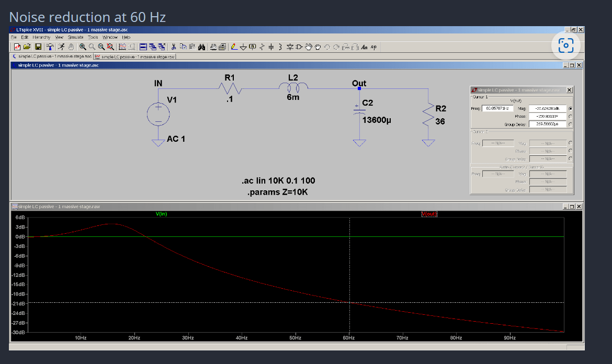Screen dimensions: 612x364
Task: Click the Copy icon in the toolbar
Action: pos(183,47)
